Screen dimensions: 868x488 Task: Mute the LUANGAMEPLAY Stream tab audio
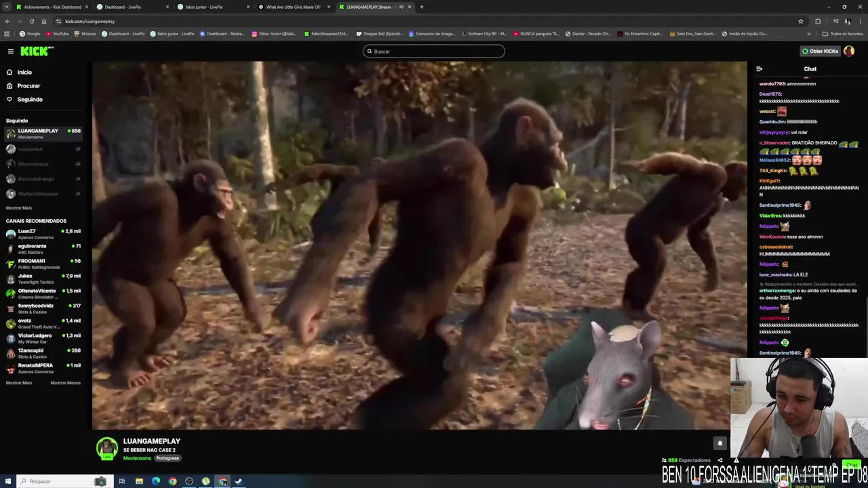pos(401,7)
